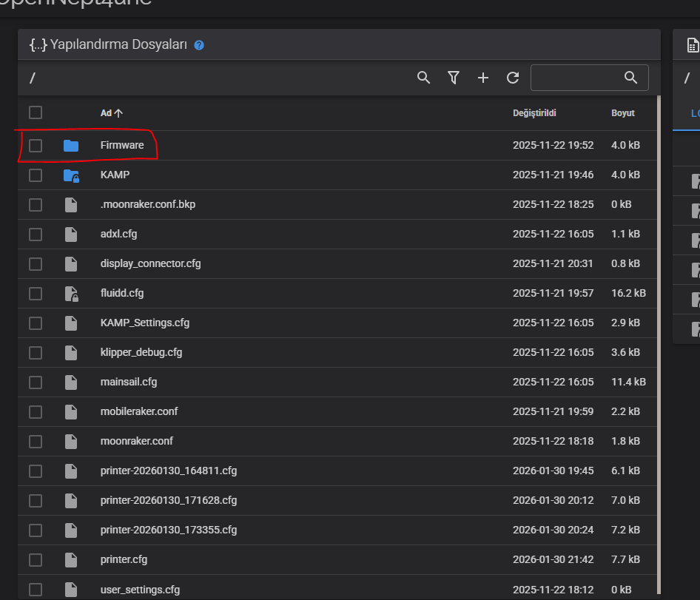Open .moonraker.conf.bkp file
The width and height of the screenshot is (700, 600).
[148, 204]
